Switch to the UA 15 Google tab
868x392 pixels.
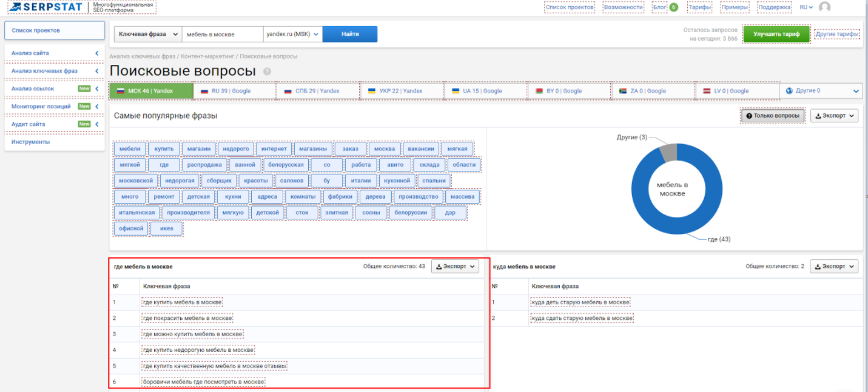pyautogui.click(x=485, y=91)
